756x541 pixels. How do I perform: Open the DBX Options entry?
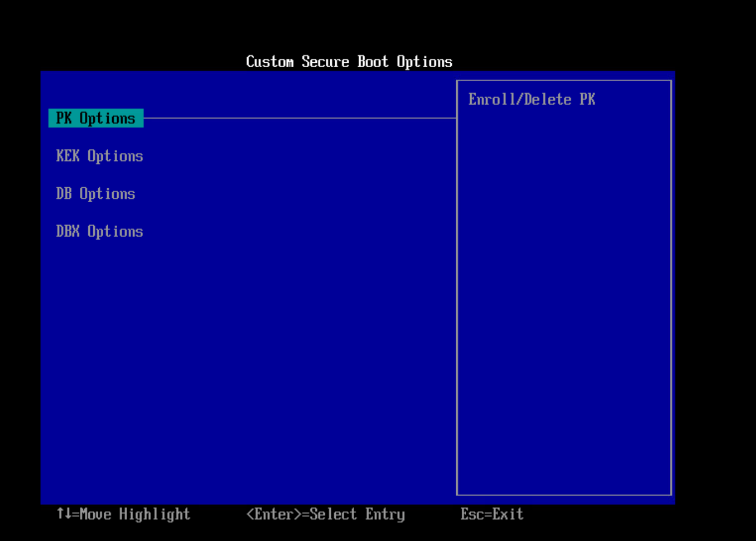[x=99, y=232]
